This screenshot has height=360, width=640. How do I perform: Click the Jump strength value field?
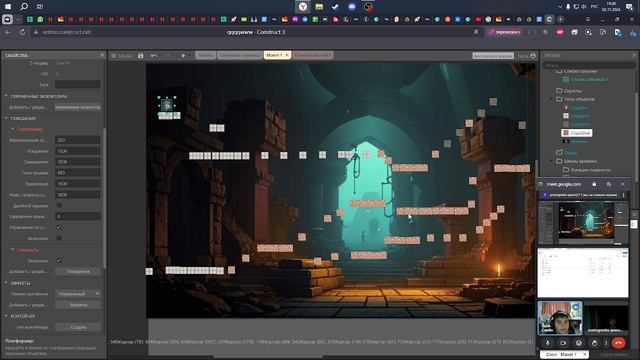[78, 173]
